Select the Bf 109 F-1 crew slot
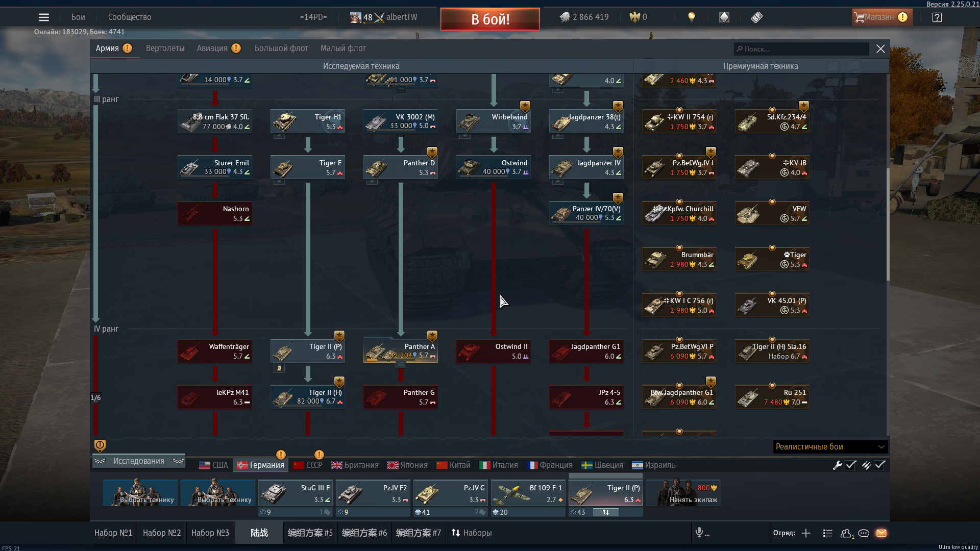The height and width of the screenshot is (551, 980). tap(528, 493)
